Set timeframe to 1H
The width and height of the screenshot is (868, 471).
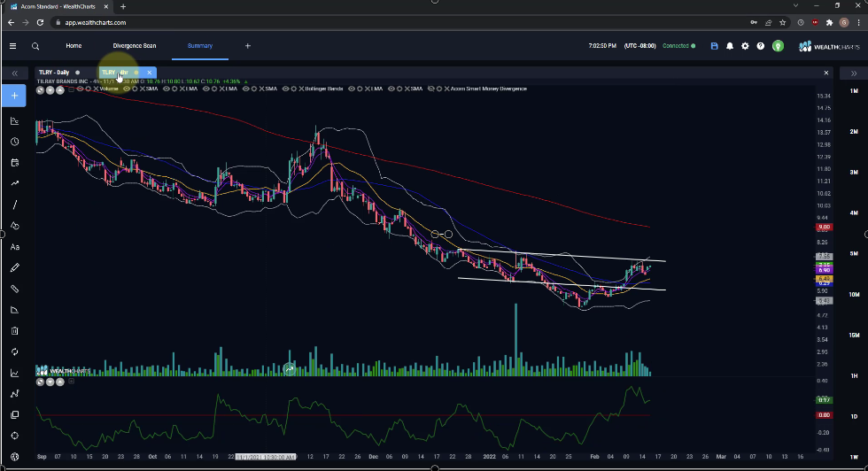(x=854, y=375)
